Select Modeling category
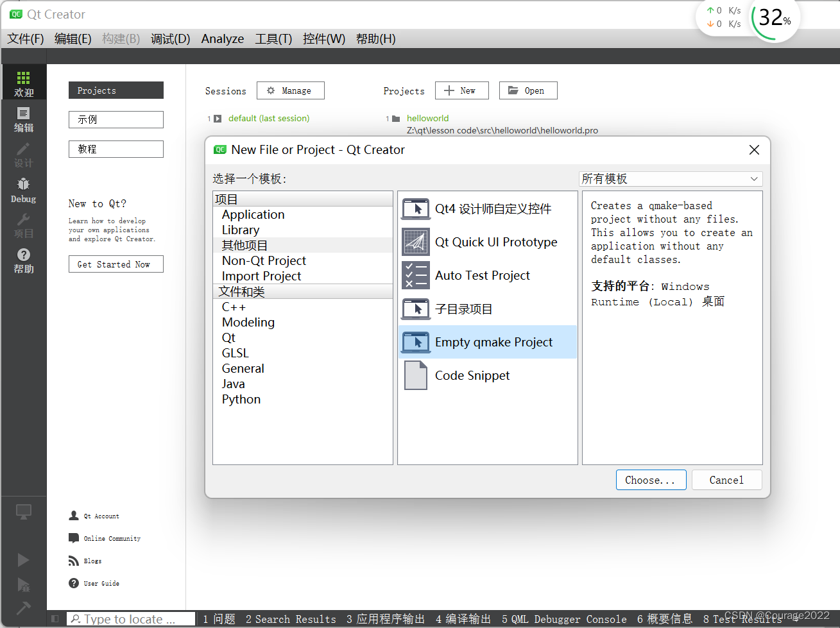 [x=302, y=322]
